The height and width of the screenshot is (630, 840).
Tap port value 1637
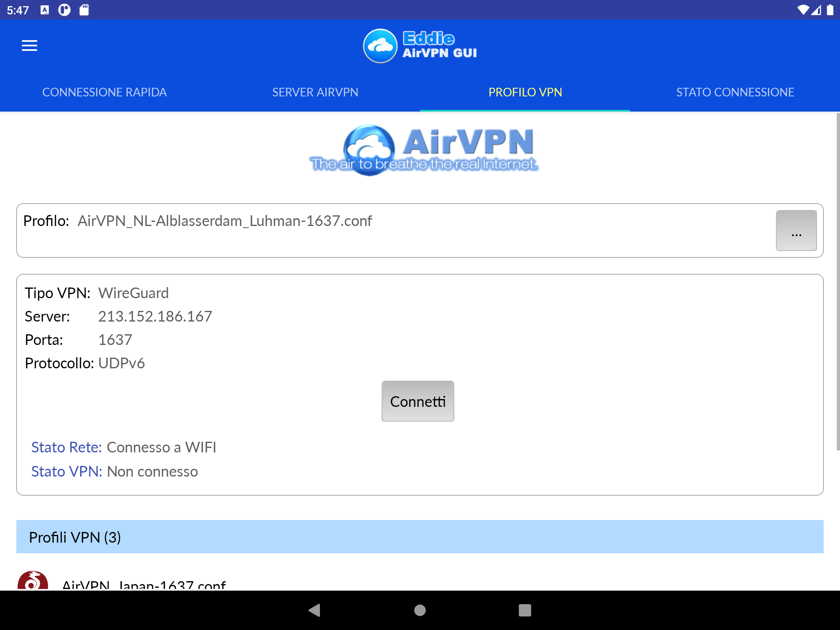pyautogui.click(x=115, y=340)
